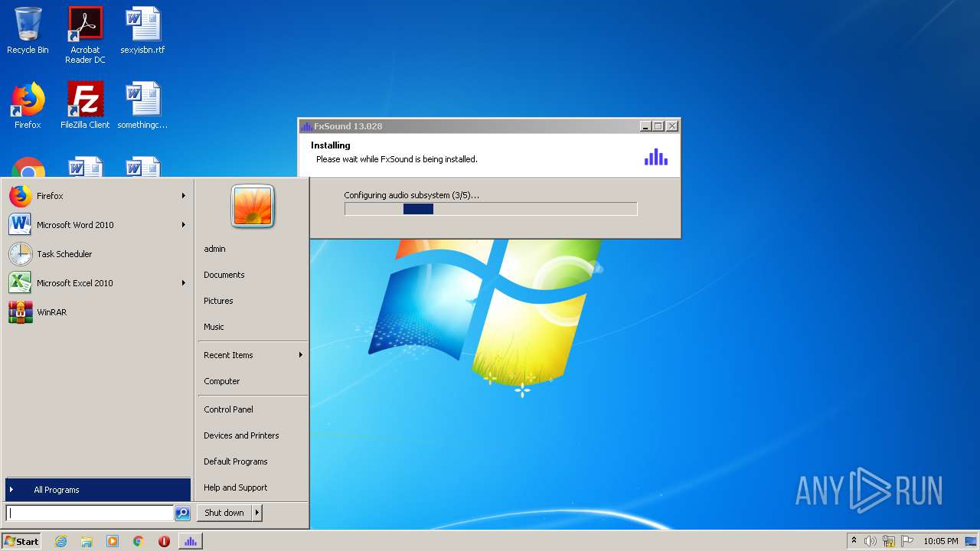Click the Shut down button
The image size is (980, 551).
coord(224,513)
